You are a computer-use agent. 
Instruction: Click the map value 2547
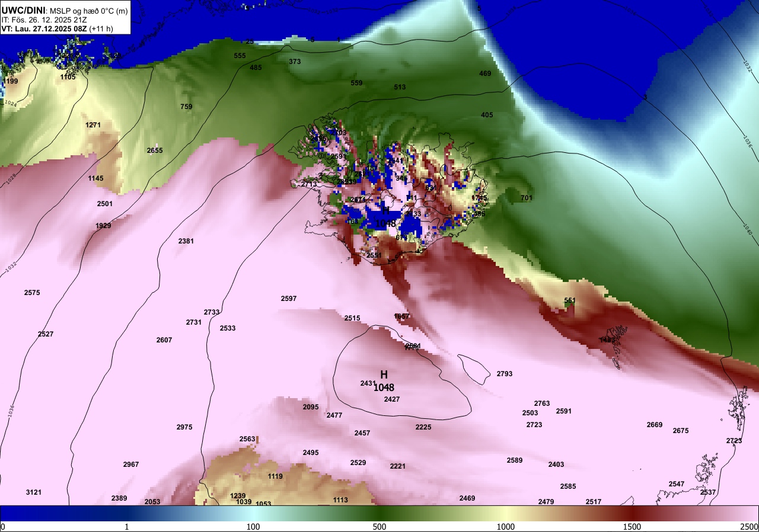click(677, 484)
